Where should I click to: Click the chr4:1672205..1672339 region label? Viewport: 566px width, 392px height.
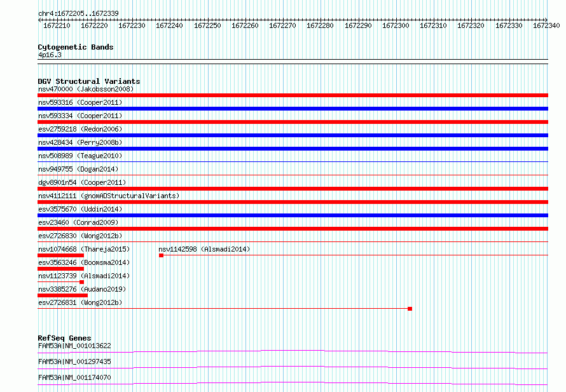coord(78,13)
